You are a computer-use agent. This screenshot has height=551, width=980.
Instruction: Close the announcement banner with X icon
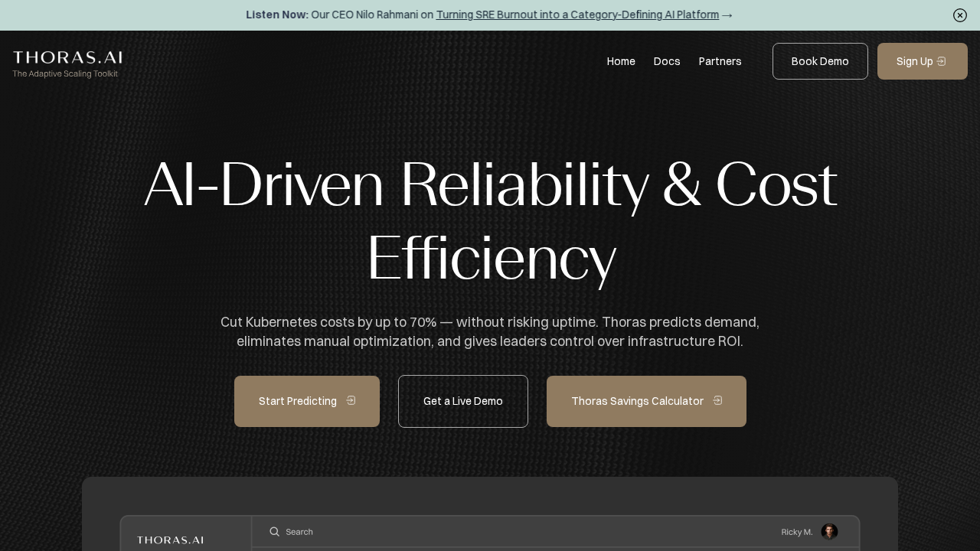[x=960, y=15]
